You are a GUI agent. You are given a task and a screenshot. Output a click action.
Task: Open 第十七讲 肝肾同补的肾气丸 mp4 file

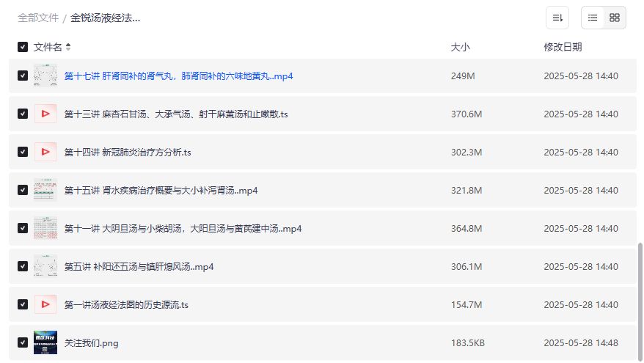click(x=179, y=76)
